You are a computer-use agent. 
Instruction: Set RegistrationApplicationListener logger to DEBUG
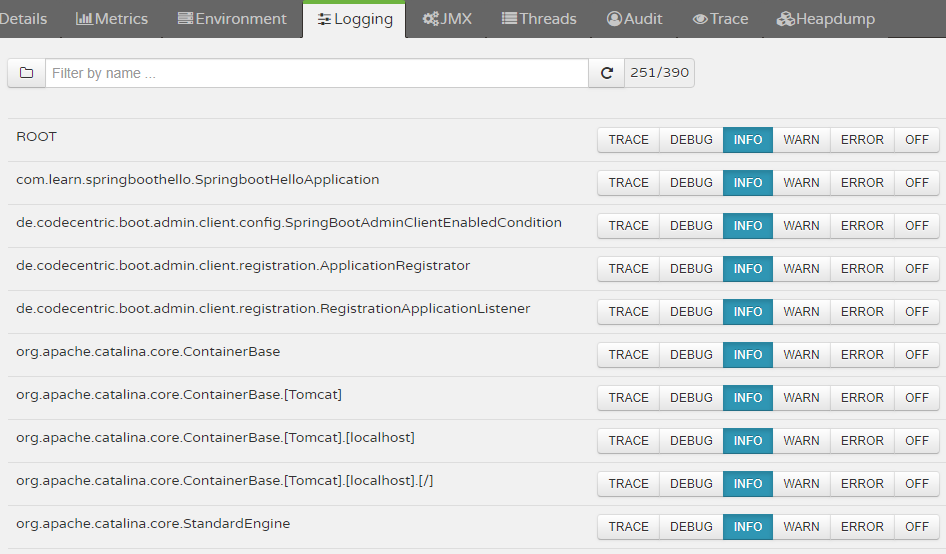click(x=691, y=312)
